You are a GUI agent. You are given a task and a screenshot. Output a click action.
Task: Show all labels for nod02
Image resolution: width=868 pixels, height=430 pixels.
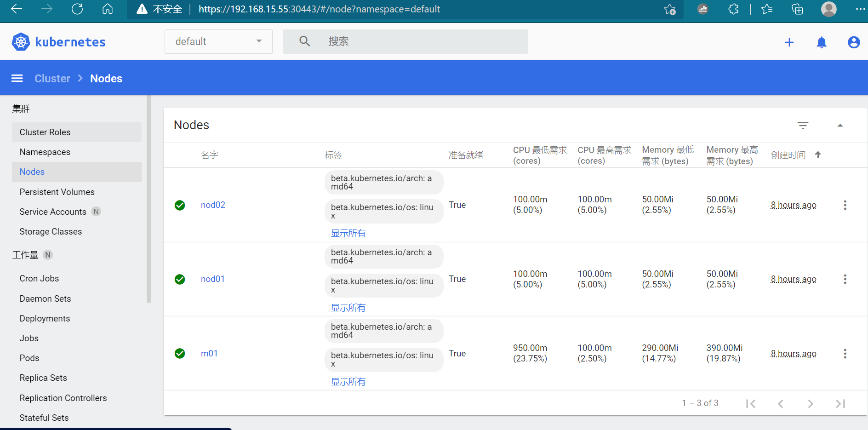[348, 233]
